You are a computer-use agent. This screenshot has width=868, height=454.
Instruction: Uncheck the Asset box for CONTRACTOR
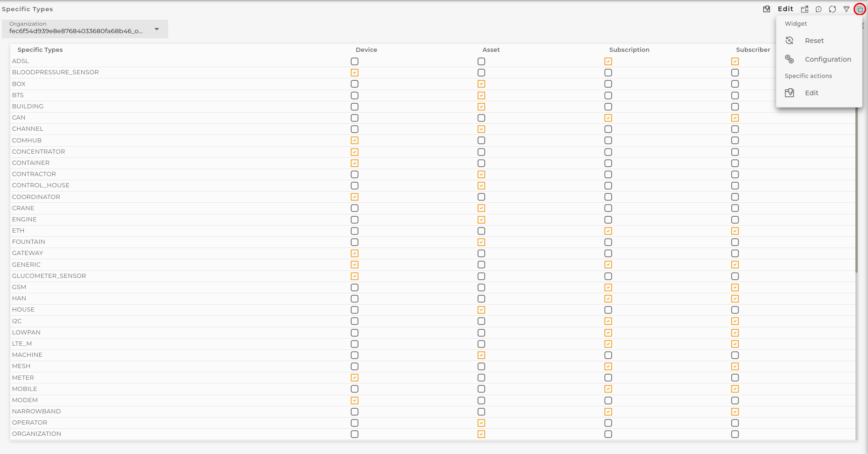481,174
